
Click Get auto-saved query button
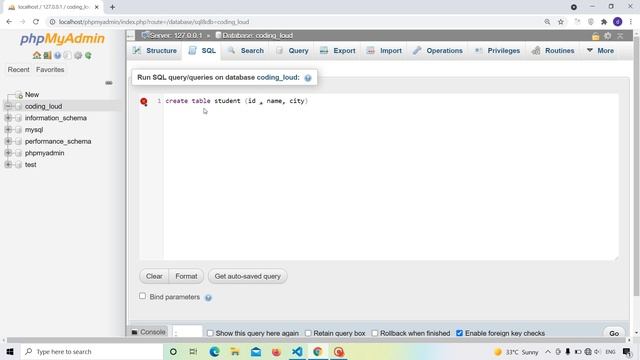[248, 276]
